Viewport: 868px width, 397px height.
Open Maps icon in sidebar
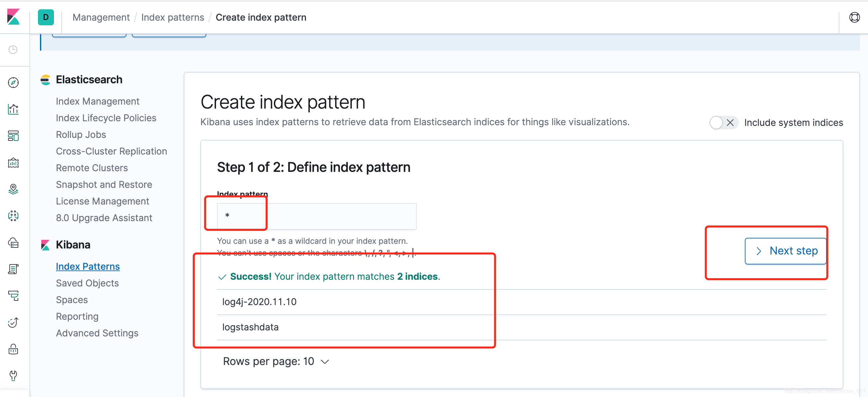click(13, 189)
